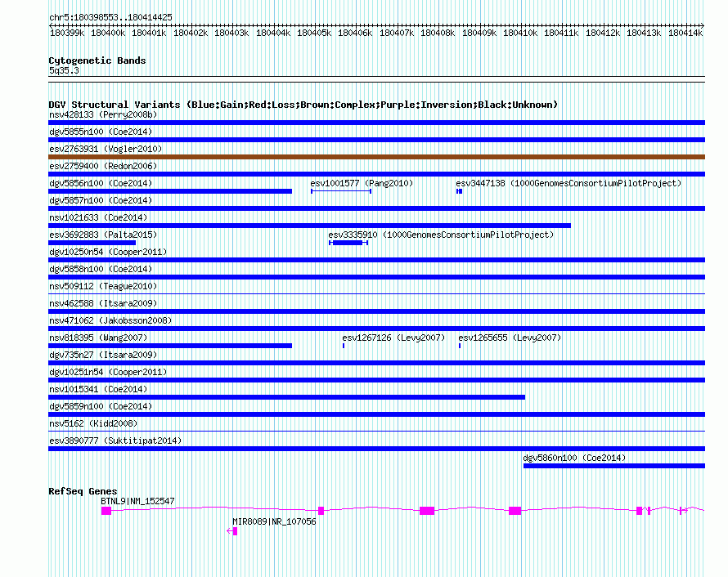This screenshot has height=577, width=728.
Task: Open the esv1001577 (Pang2010) label
Action: (x=362, y=183)
